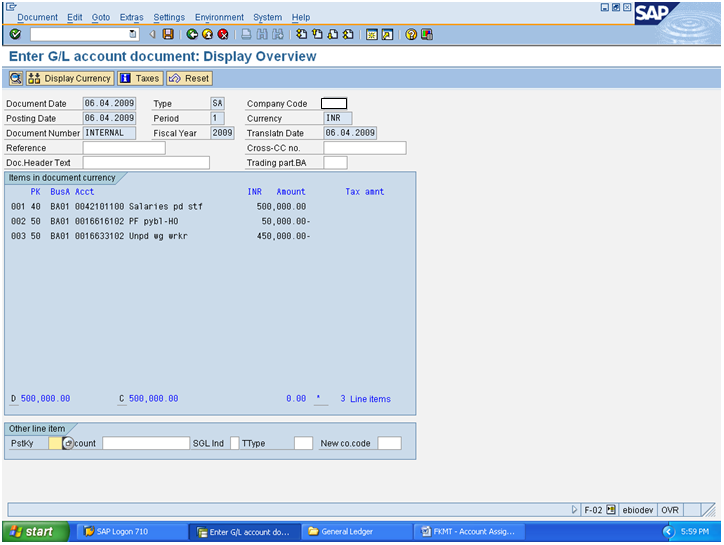Click the Trading part.BA input field
Viewport: 724px width, 545px height.
point(336,163)
